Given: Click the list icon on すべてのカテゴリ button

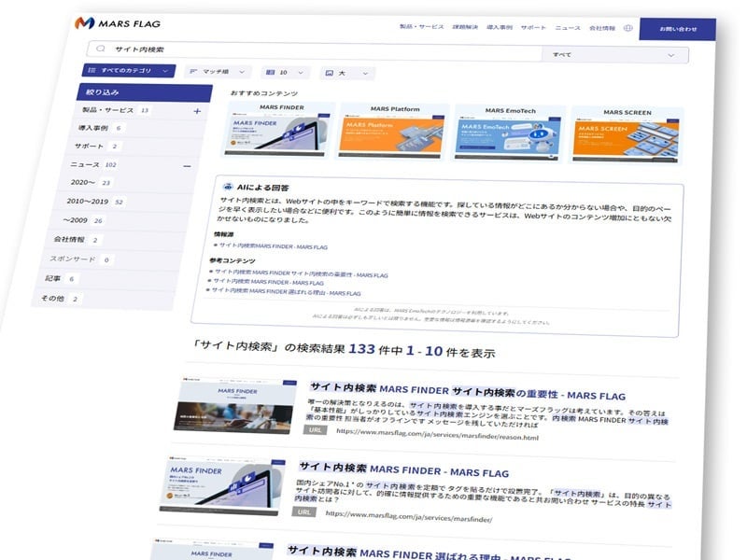Looking at the screenshot, I should pyautogui.click(x=91, y=70).
